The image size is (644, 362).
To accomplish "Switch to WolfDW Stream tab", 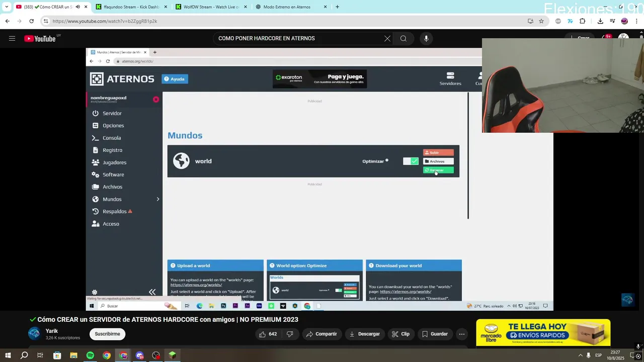I will point(211,7).
